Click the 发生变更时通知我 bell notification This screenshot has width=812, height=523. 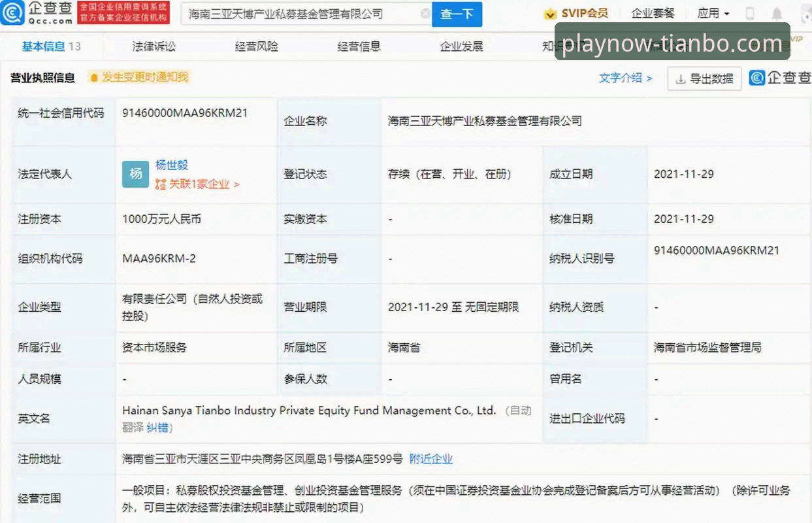coord(138,77)
